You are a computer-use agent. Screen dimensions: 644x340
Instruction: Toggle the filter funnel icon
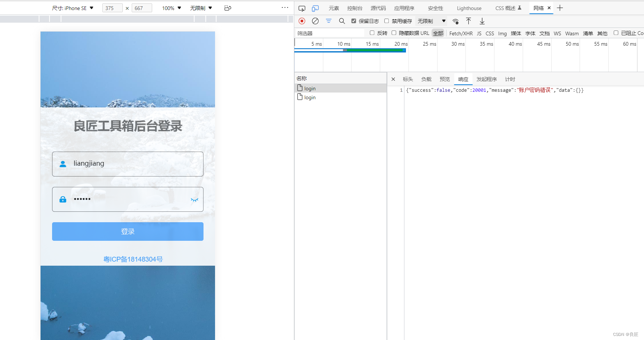click(x=329, y=21)
